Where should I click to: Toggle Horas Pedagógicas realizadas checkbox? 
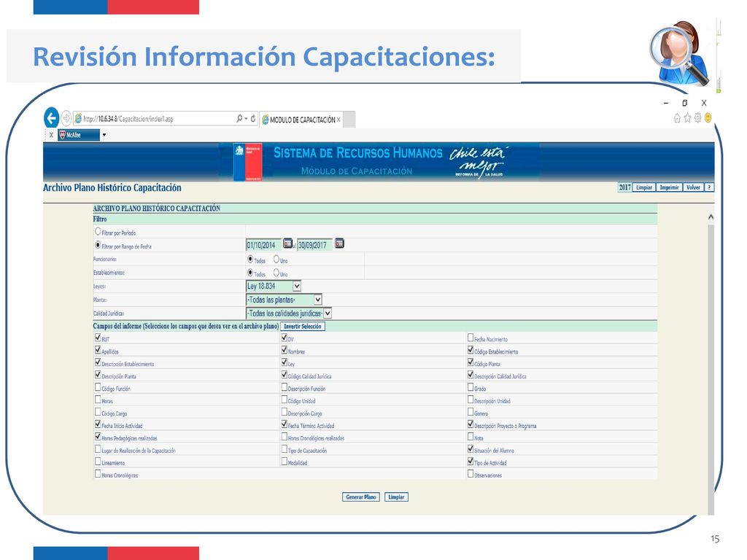[x=98, y=437]
